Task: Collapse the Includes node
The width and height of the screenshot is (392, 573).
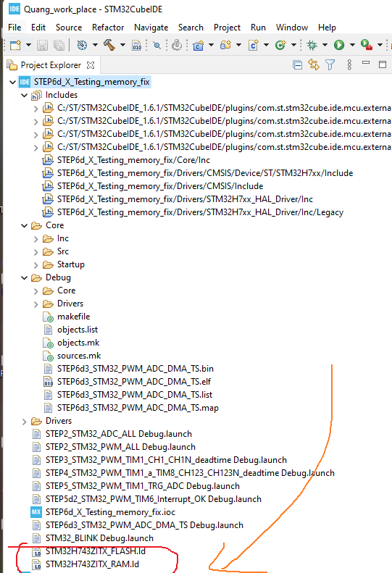Action: click(x=25, y=96)
